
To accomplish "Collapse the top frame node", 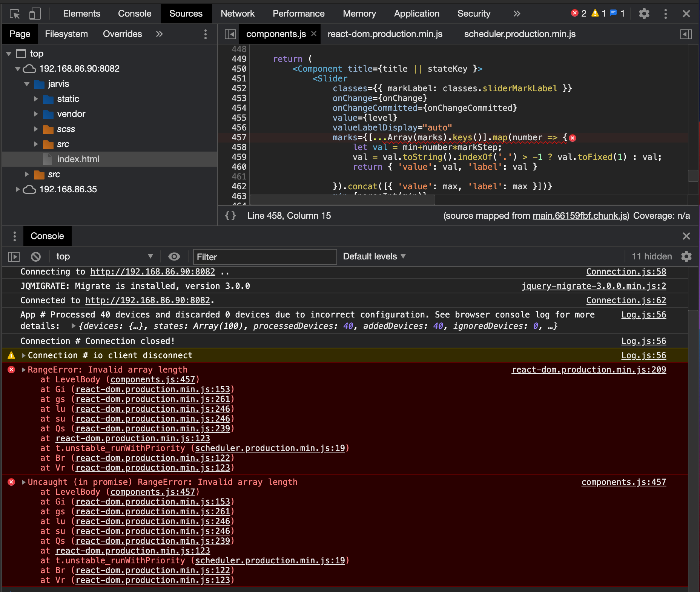I will click(x=9, y=54).
